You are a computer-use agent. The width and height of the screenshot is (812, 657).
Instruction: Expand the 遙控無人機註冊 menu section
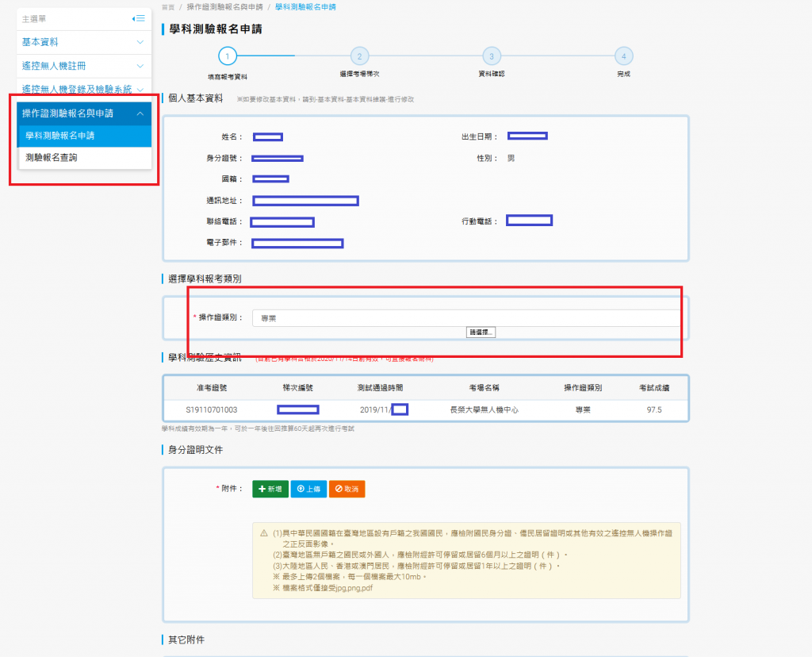[140, 66]
